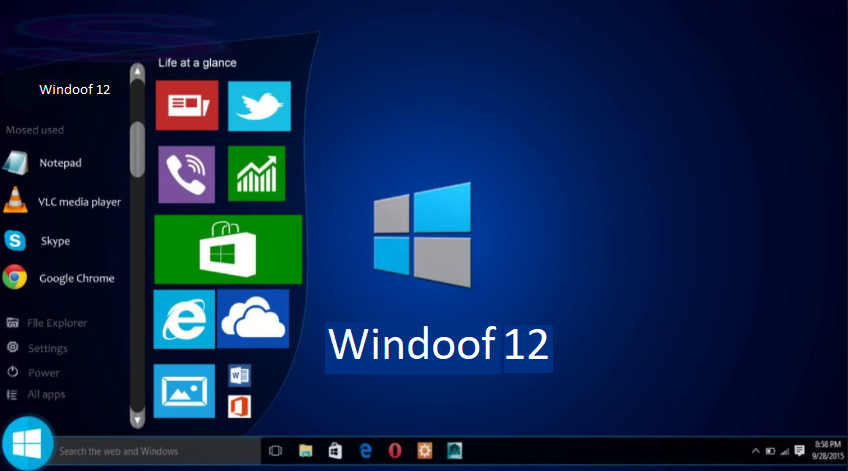Launch Edge from the taskbar
848x471 pixels.
[x=366, y=450]
